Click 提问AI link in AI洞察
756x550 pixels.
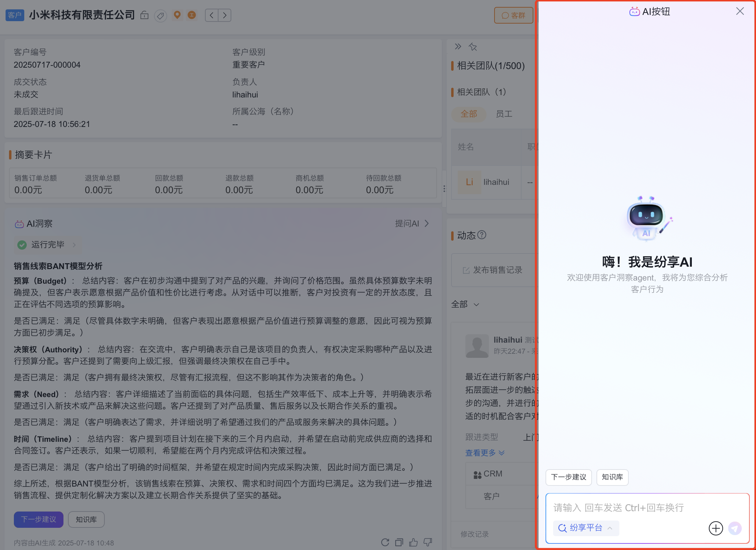tap(412, 224)
